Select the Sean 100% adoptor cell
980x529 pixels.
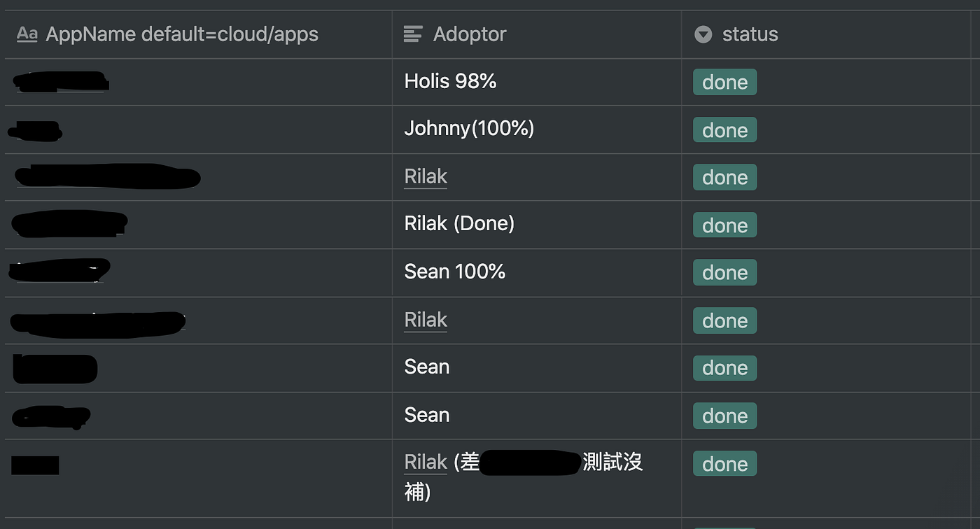(455, 272)
